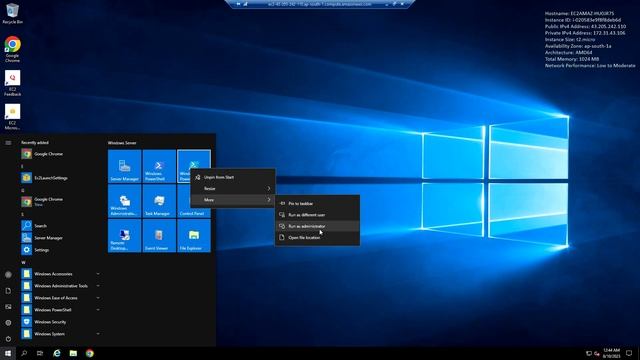Image resolution: width=640 pixels, height=360 pixels.
Task: Choose Open file location
Action: 318,238
